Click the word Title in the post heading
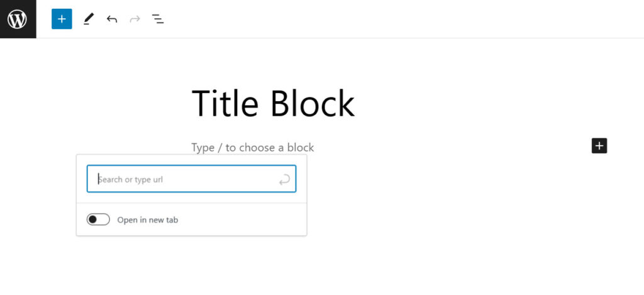 225,103
